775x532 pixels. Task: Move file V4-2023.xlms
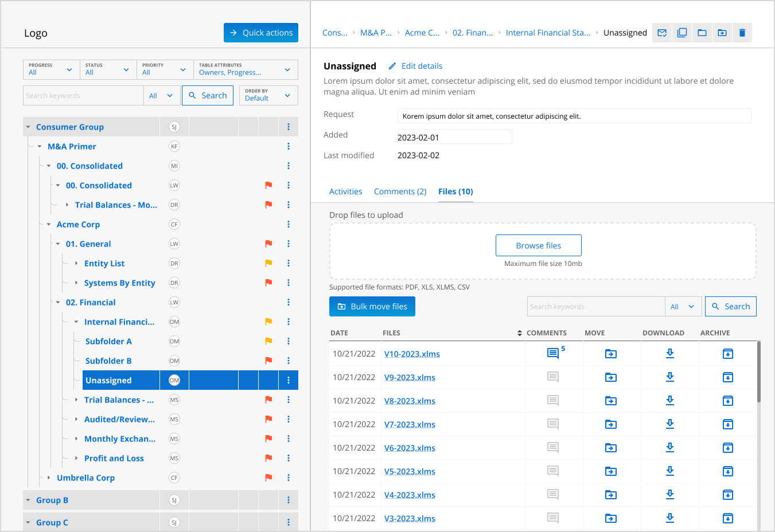click(x=611, y=495)
